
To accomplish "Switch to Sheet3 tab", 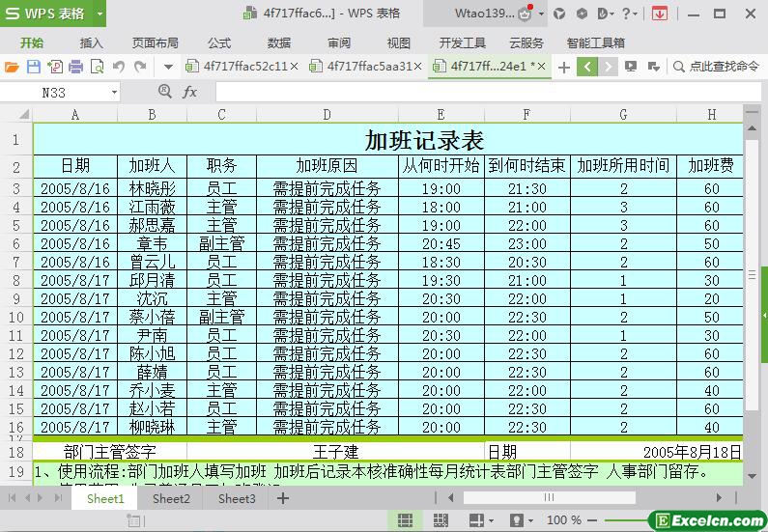I will (237, 499).
